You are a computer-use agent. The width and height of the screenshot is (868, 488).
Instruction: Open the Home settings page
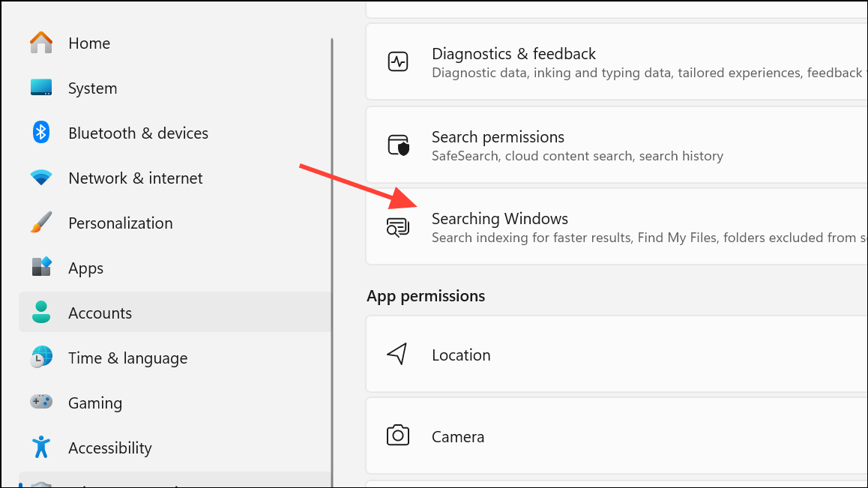click(x=175, y=43)
